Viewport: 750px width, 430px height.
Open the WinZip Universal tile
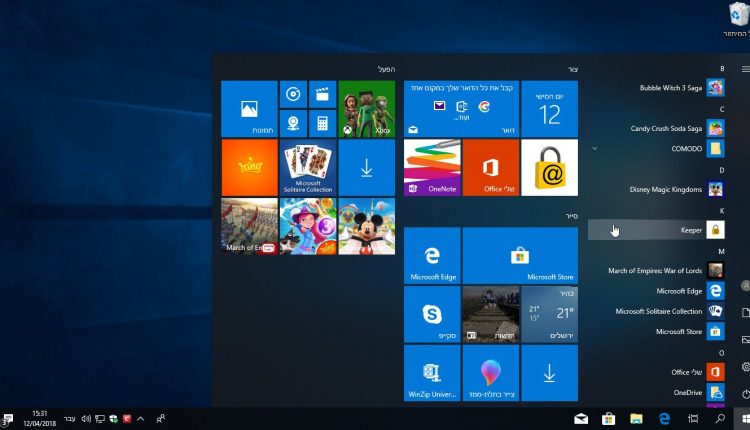(432, 373)
